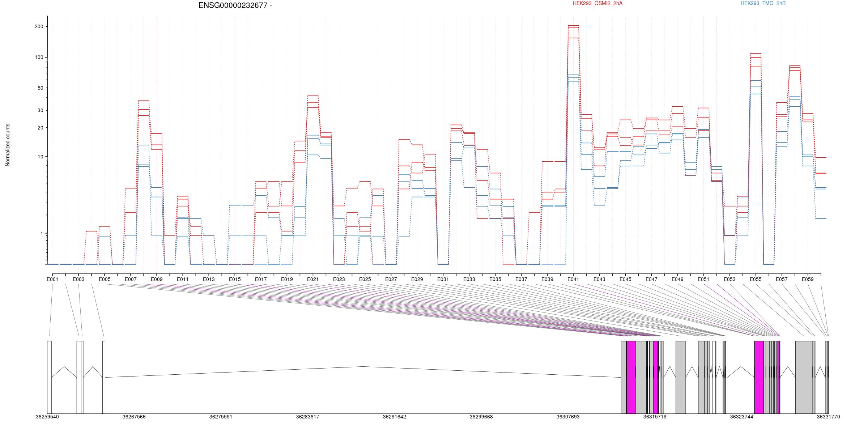Screen dimensions: 868x434
Task: Click y-axis tick label 10
Action: [41, 157]
